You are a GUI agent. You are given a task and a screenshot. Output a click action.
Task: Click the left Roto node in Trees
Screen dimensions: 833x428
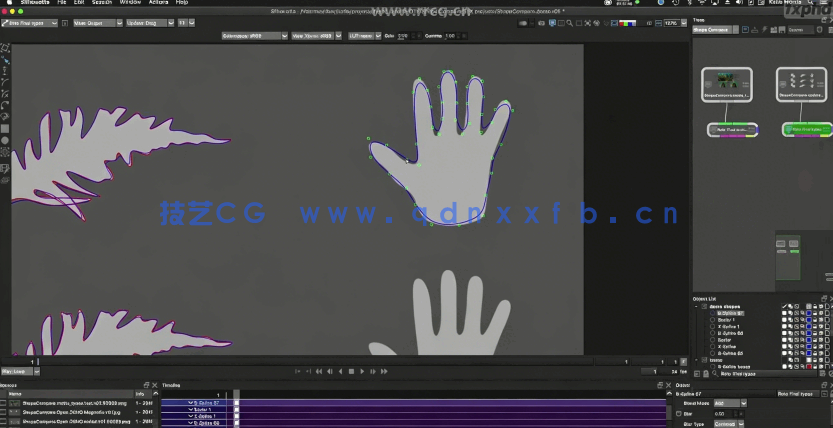coord(732,129)
